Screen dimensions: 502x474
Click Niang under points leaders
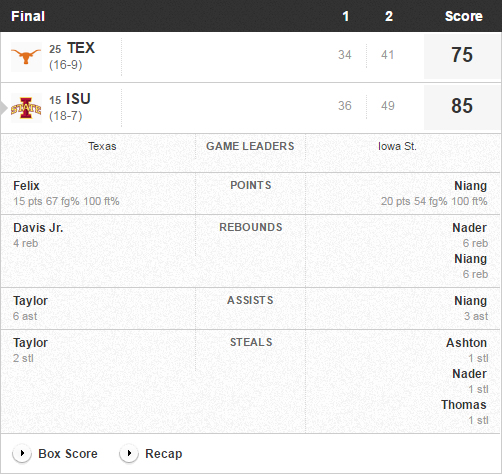pyautogui.click(x=470, y=186)
